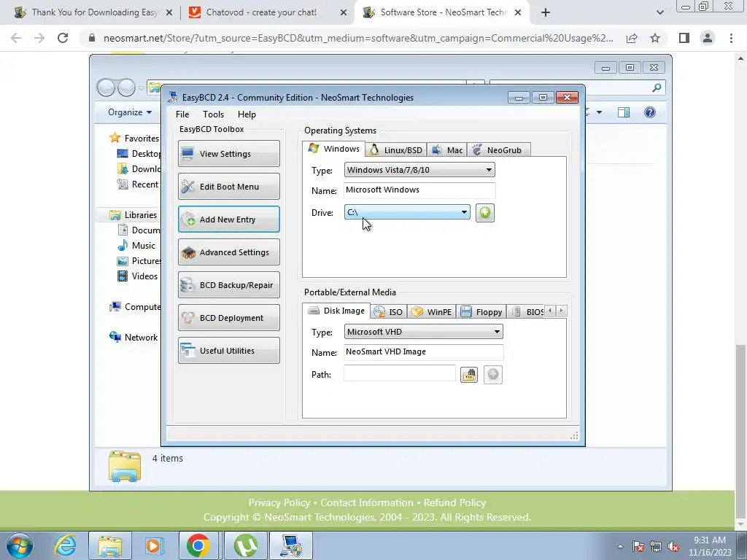Click the Chrome address bar URL
The width and height of the screenshot is (747, 560).
pos(358,38)
